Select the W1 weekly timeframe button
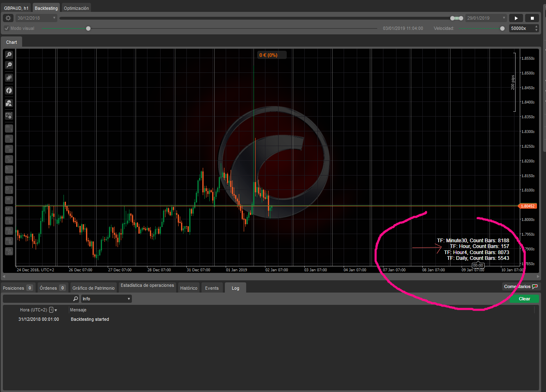This screenshot has width=546, height=392. [9, 200]
